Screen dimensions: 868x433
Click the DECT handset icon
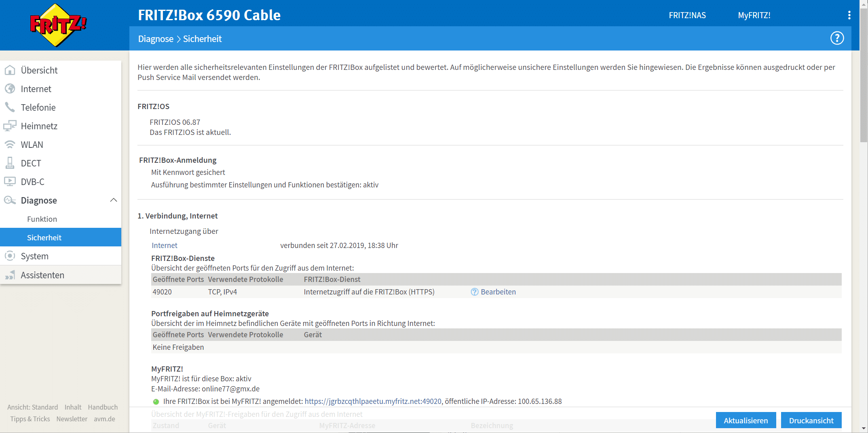click(10, 163)
